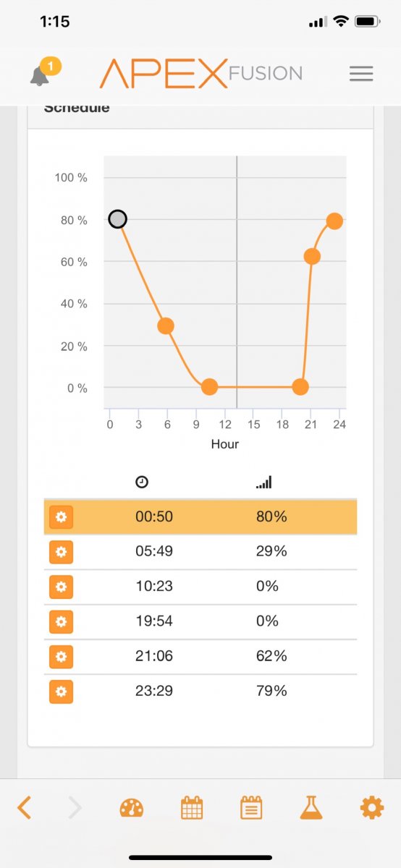This screenshot has height=868, width=401.
Task: Select the 62% point at hour 21
Action: [x=312, y=256]
